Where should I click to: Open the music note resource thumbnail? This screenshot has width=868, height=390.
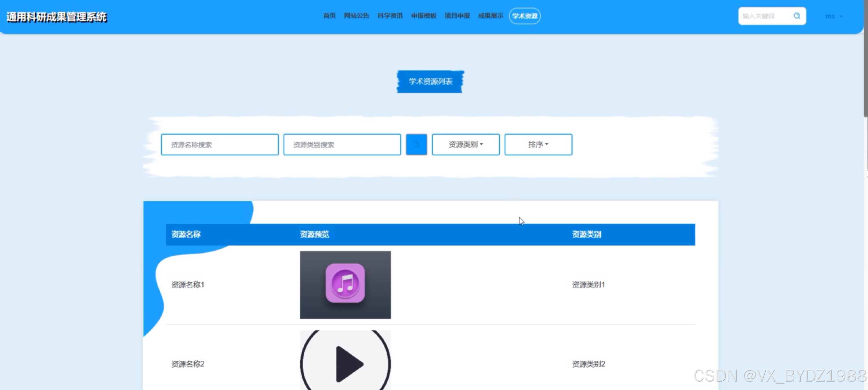coord(345,285)
